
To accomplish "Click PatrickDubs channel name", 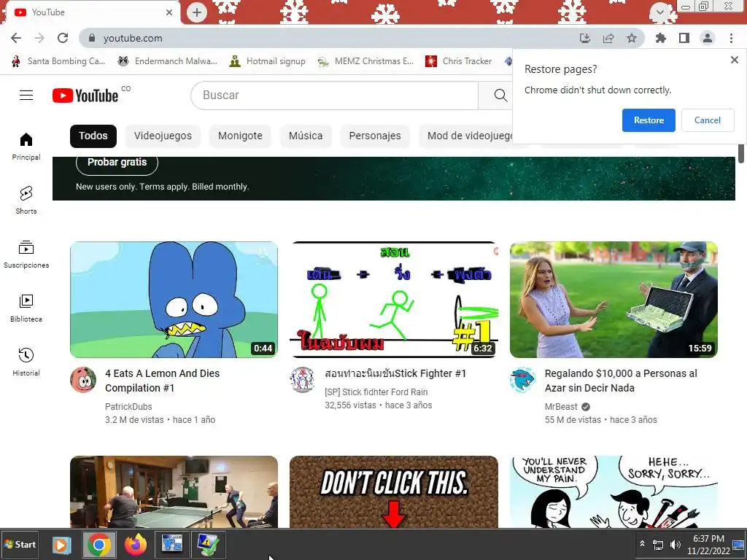I will point(128,407).
